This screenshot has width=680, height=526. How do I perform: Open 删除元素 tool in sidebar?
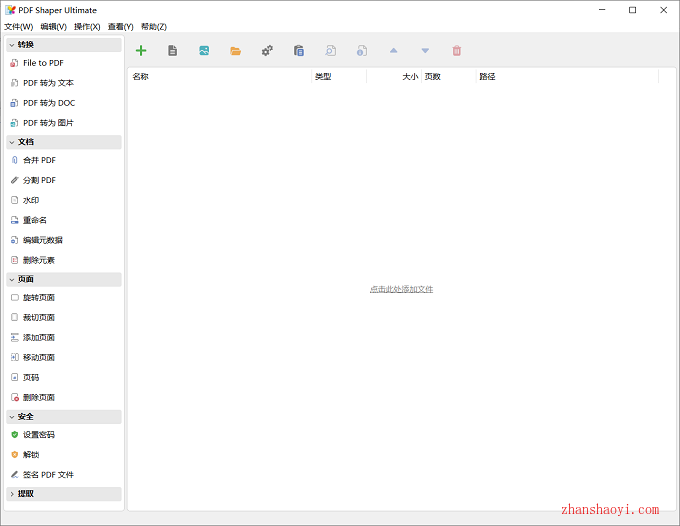tap(64, 260)
